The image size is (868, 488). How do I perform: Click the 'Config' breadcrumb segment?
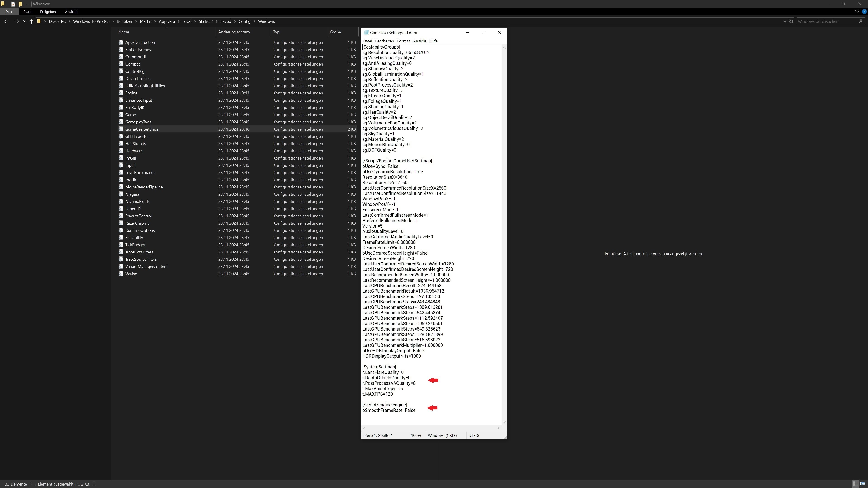click(245, 21)
